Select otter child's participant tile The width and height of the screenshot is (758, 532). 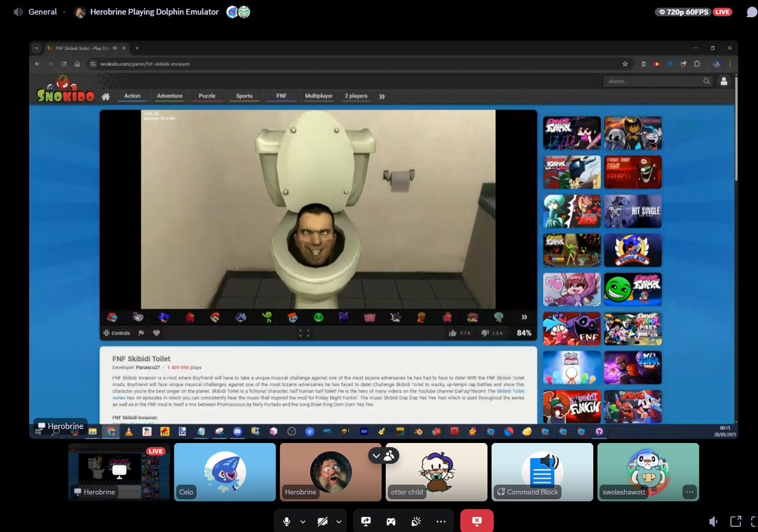[x=436, y=472]
